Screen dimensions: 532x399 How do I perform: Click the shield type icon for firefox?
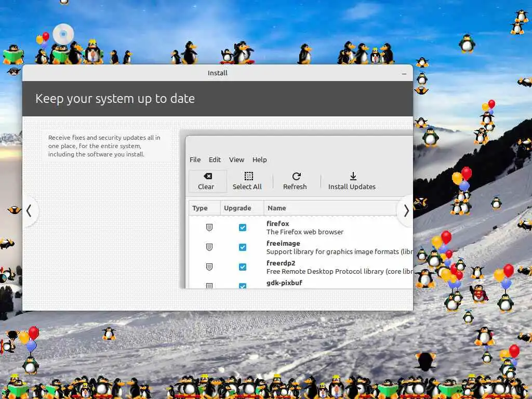pos(209,228)
